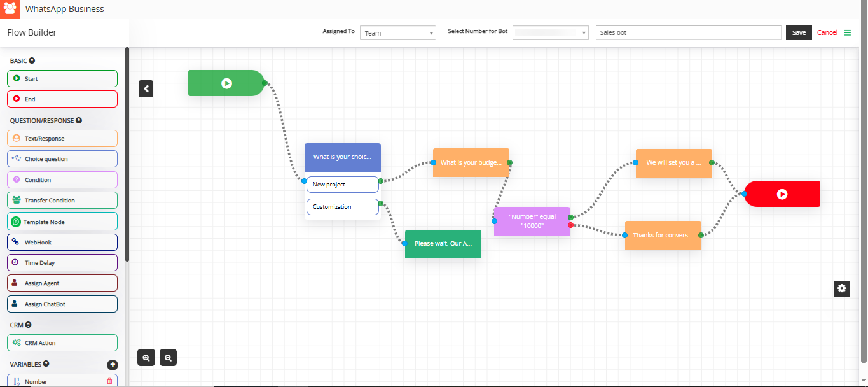Select the green Start node on canvas
This screenshot has height=387, width=868.
226,83
